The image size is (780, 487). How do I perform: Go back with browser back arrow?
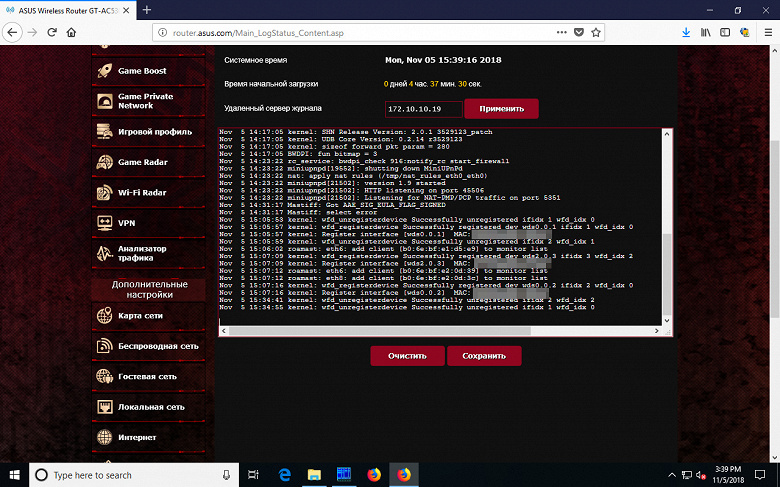tap(12, 32)
